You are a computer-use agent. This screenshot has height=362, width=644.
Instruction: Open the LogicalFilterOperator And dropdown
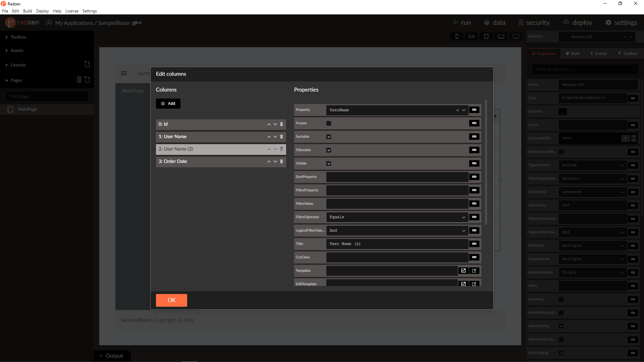point(397,231)
